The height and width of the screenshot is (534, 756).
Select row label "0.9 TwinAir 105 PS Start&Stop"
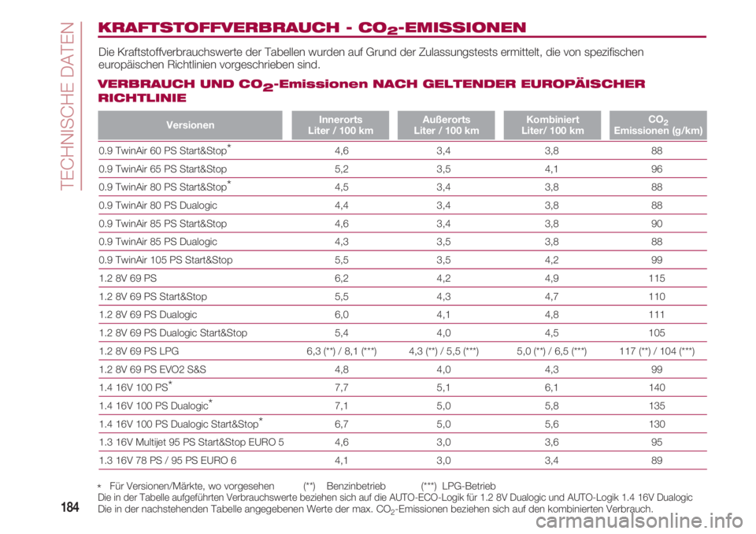[x=165, y=260]
